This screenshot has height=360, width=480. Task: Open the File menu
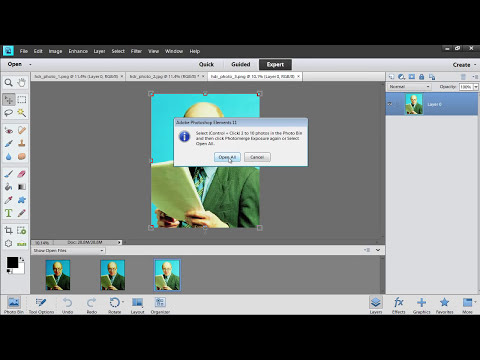pyautogui.click(x=24, y=51)
